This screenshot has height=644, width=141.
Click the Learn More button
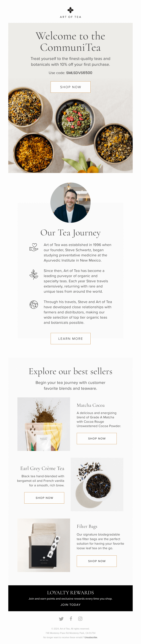(x=70, y=338)
